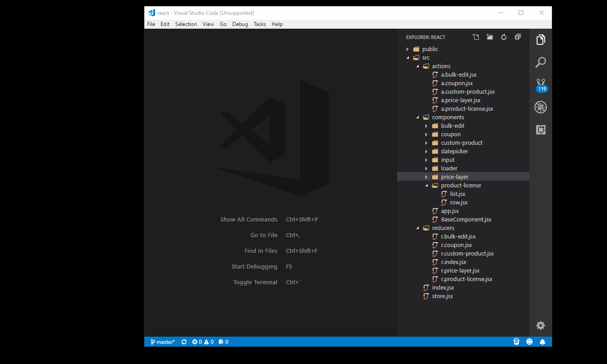Open the Explorer view icon
The height and width of the screenshot is (364, 607).
pyautogui.click(x=540, y=39)
